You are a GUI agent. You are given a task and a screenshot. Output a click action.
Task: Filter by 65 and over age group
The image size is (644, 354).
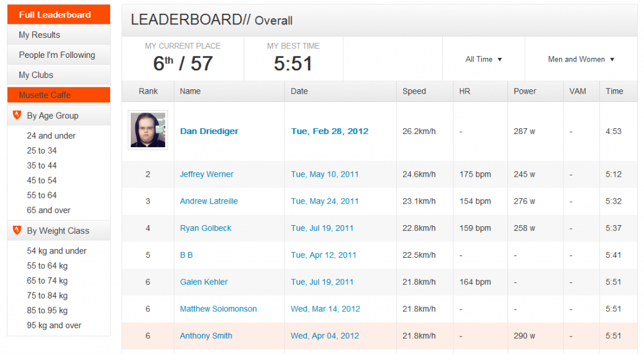48,210
